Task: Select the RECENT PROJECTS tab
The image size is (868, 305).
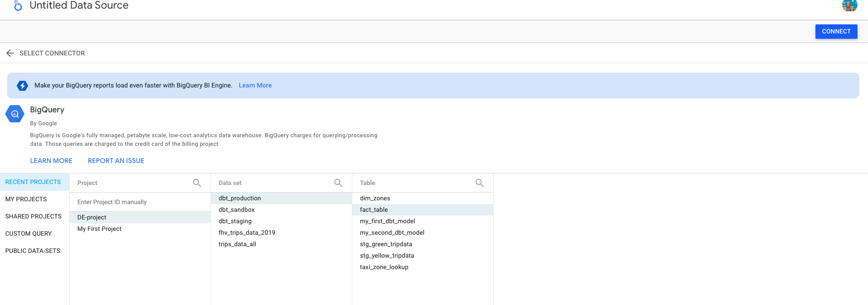Action: 34,182
